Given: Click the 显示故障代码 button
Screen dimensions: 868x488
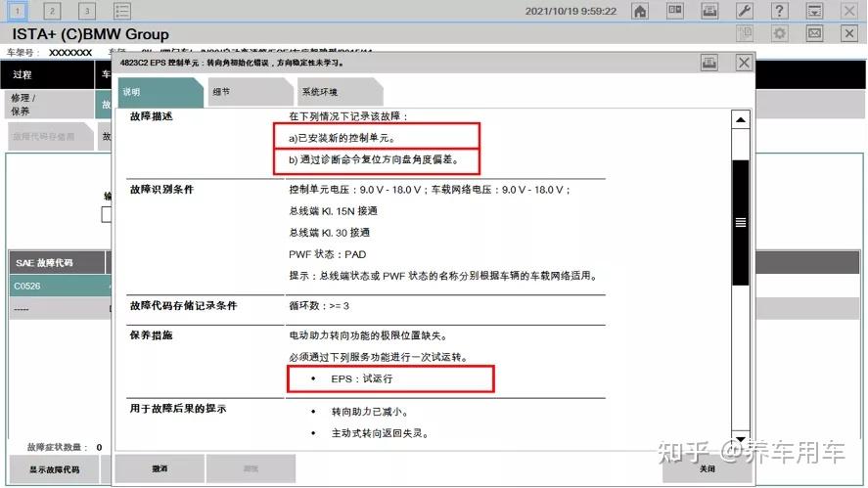Looking at the screenshot, I should (x=54, y=469).
